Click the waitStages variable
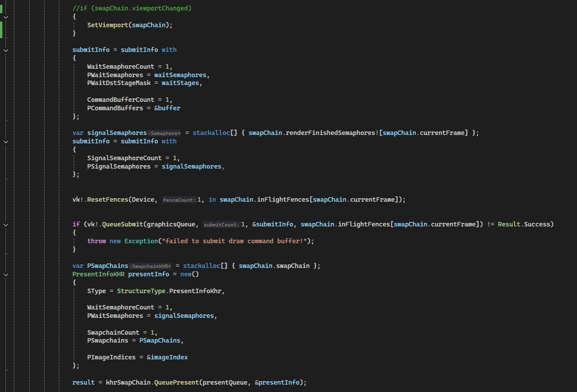This screenshot has width=577, height=392. click(x=180, y=83)
